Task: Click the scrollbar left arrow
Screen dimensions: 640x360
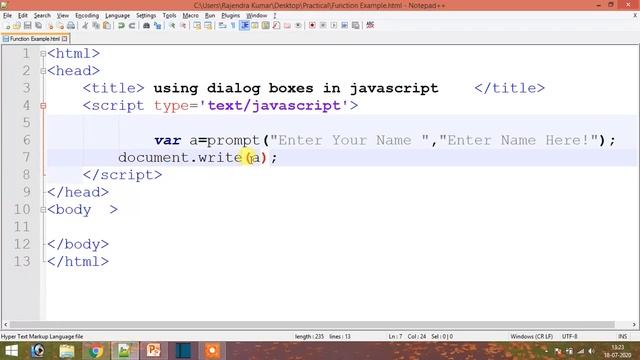Action: coord(5,324)
